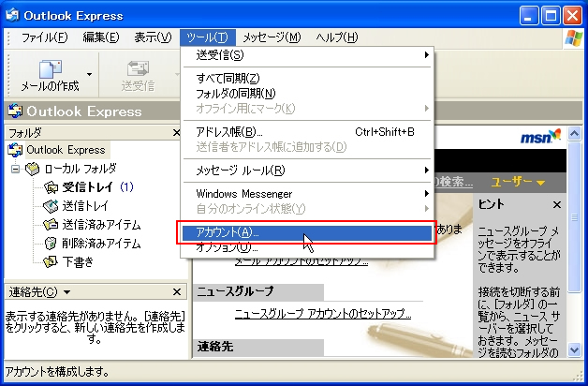Open the 連絡先(C) dropdown
Image resolution: width=588 pixels, height=386 pixels.
(67, 292)
